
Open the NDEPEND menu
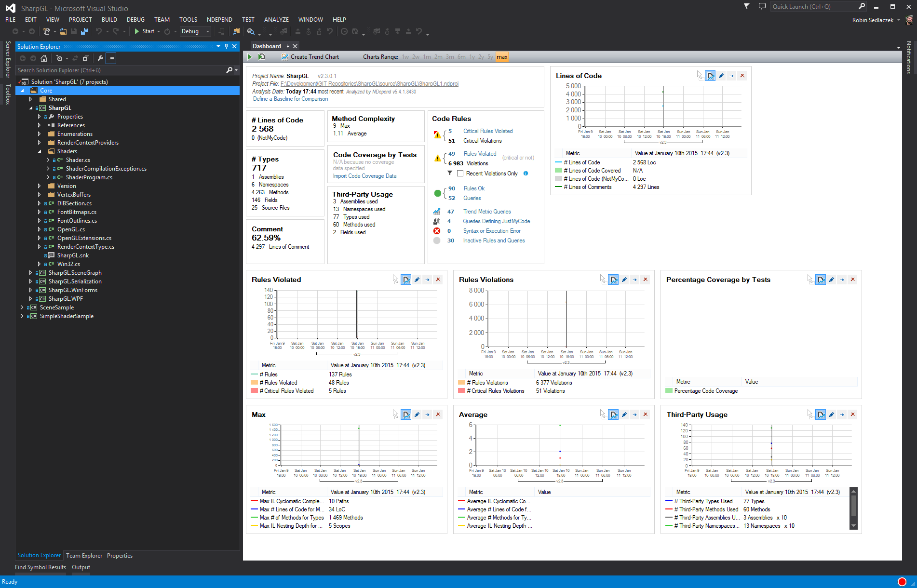point(219,20)
